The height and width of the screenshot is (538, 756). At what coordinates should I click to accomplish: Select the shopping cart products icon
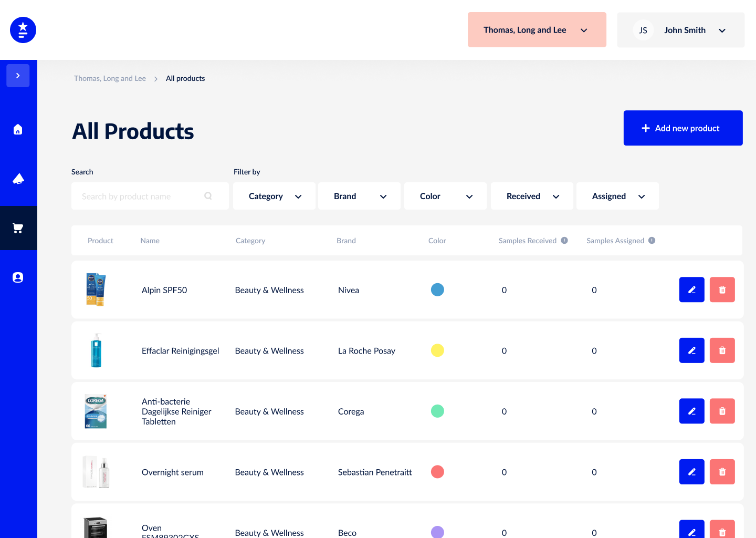pos(18,228)
